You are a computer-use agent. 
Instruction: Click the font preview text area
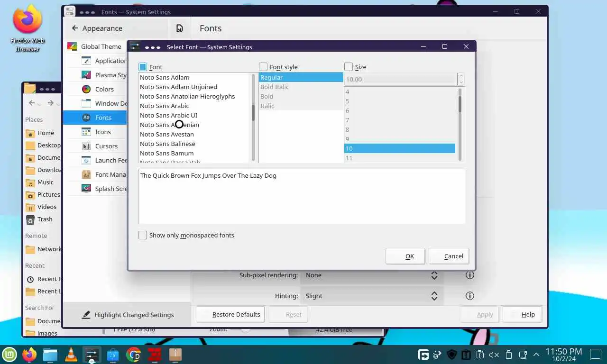click(x=302, y=196)
